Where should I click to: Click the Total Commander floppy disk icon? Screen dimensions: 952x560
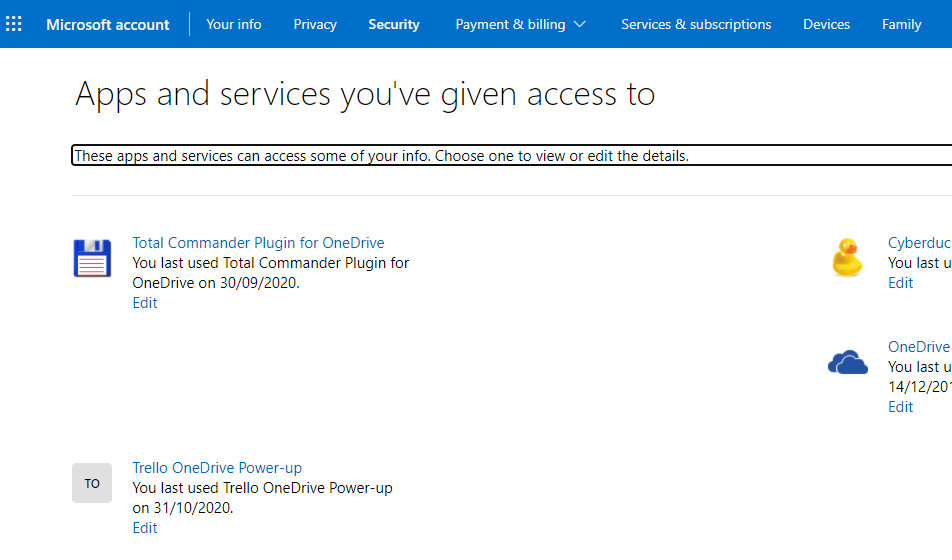pyautogui.click(x=92, y=258)
